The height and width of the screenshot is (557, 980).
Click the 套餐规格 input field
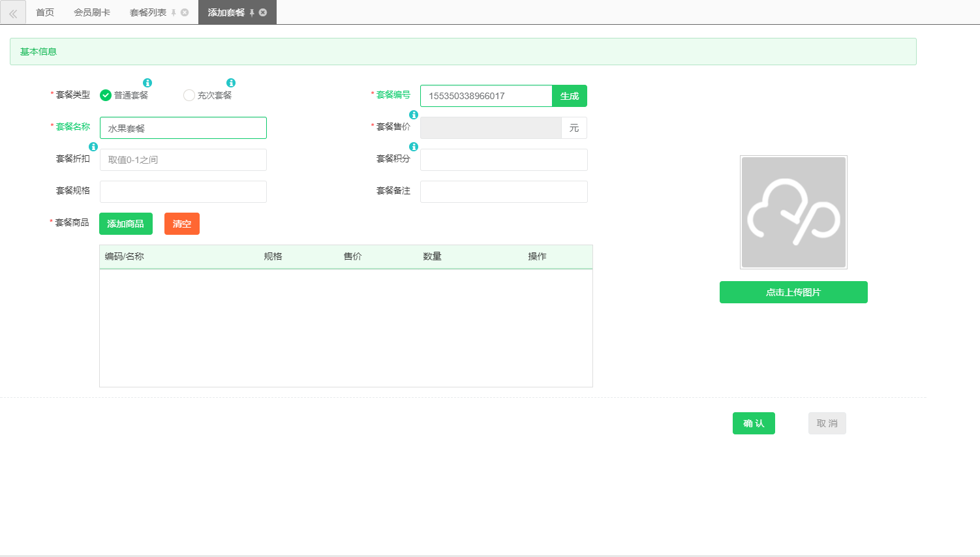[183, 192]
